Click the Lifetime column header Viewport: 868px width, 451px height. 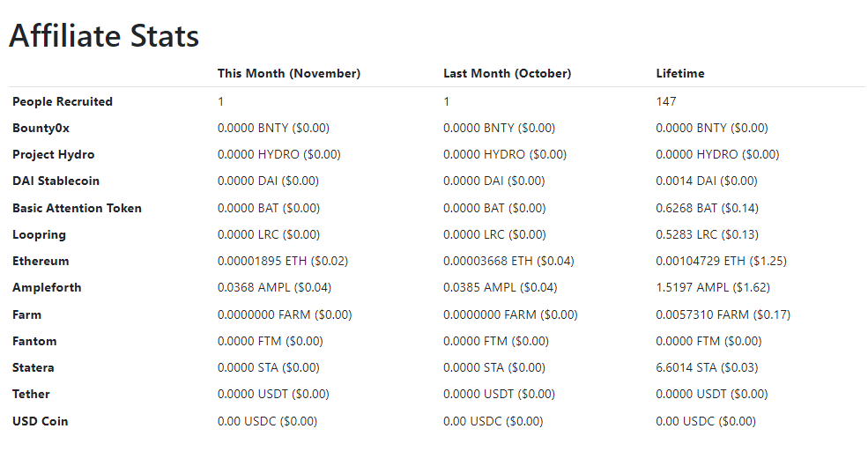(680, 74)
